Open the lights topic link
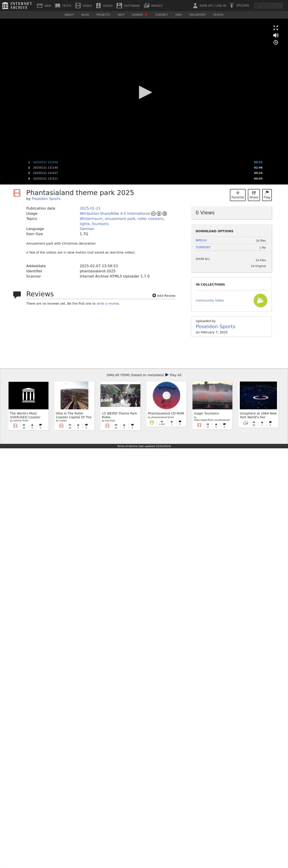Screen dimensions: 288x868 (85, 224)
